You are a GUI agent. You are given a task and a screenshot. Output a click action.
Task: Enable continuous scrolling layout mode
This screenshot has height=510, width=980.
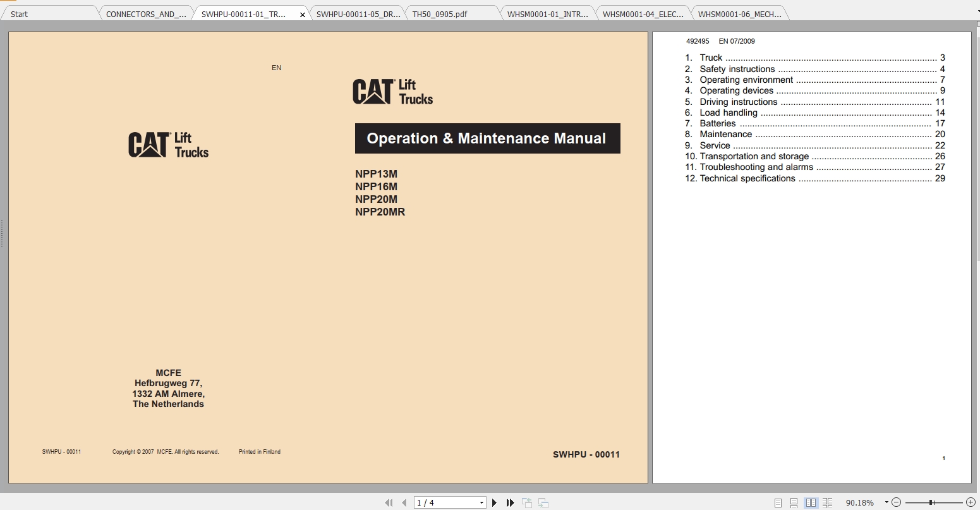(x=794, y=502)
